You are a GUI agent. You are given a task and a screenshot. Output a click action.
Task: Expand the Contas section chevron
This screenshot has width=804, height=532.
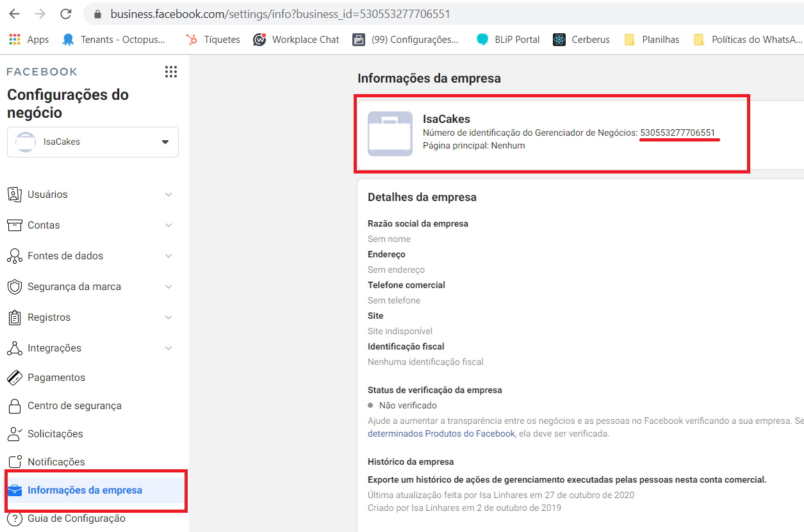pos(168,225)
